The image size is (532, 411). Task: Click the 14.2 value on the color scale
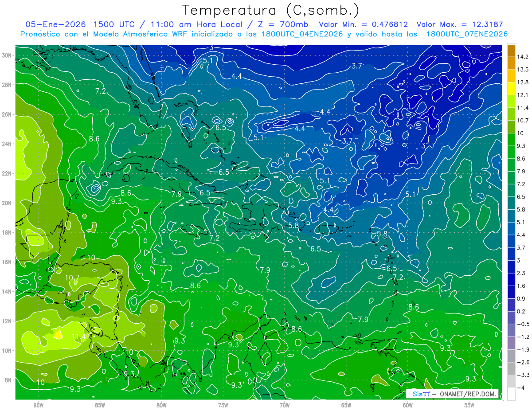(524, 57)
